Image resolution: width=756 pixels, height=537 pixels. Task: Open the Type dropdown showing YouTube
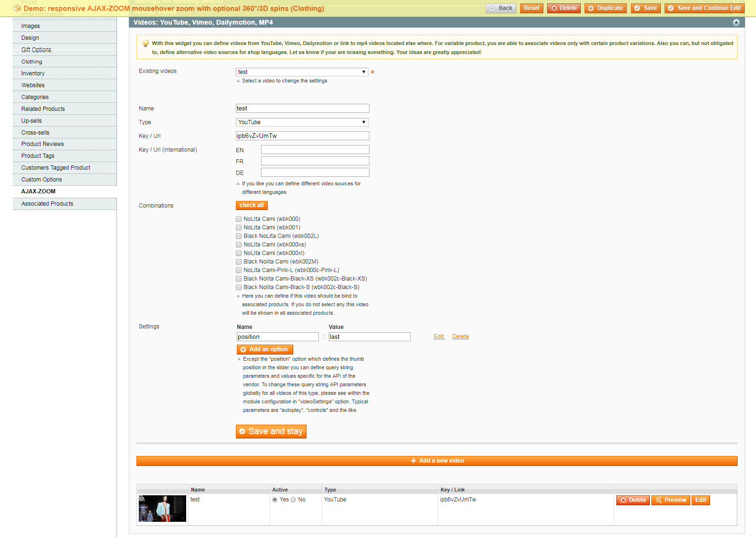[302, 122]
